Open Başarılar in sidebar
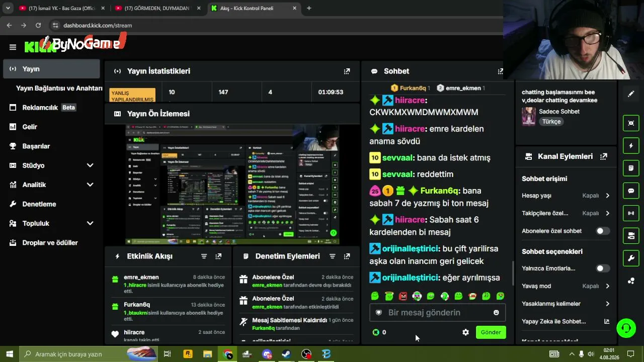Image resolution: width=644 pixels, height=362 pixels. pyautogui.click(x=52, y=146)
